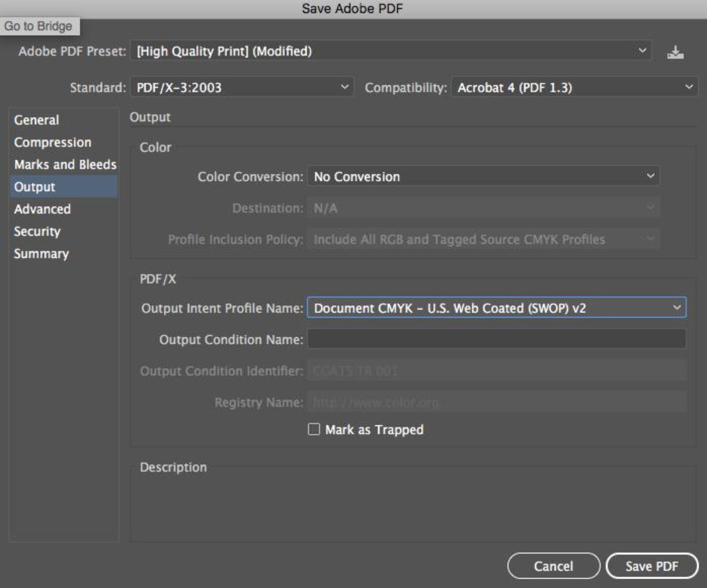The image size is (707, 588).
Task: Enable the Mark as Trapped checkbox
Action: click(x=314, y=429)
